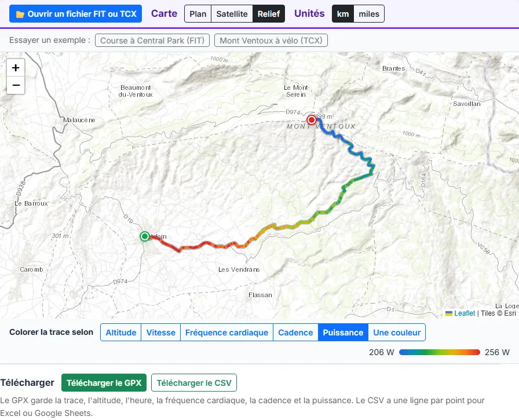Open the Leaflet attribution link
This screenshot has height=420, width=519.
(x=465, y=313)
